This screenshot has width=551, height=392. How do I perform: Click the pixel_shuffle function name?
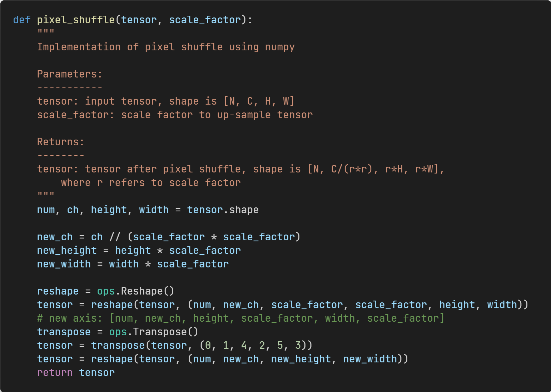[x=76, y=20]
